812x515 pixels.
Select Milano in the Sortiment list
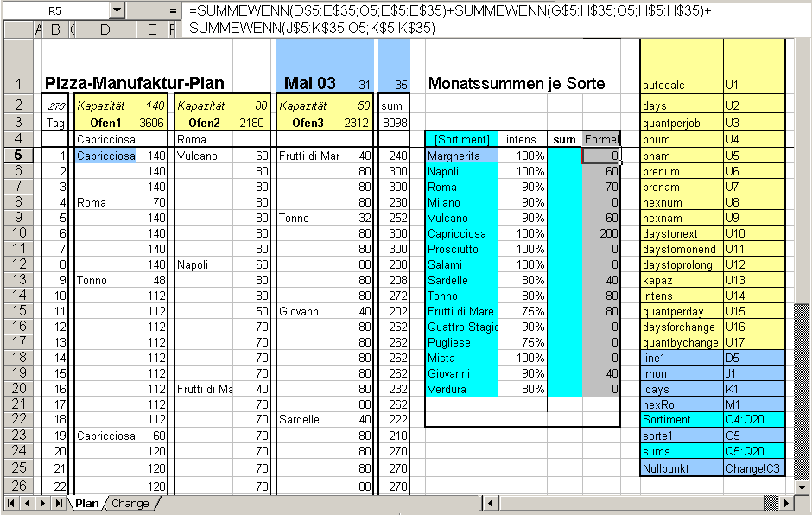pyautogui.click(x=462, y=202)
